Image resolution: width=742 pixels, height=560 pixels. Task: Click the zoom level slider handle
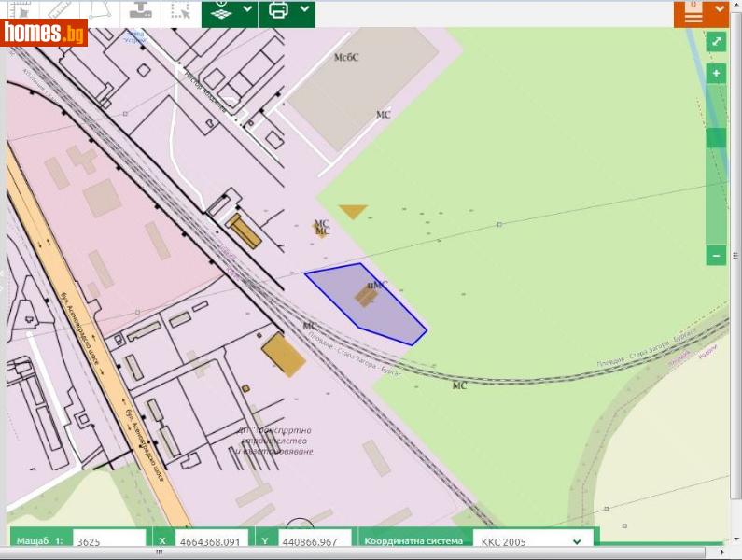point(716,138)
